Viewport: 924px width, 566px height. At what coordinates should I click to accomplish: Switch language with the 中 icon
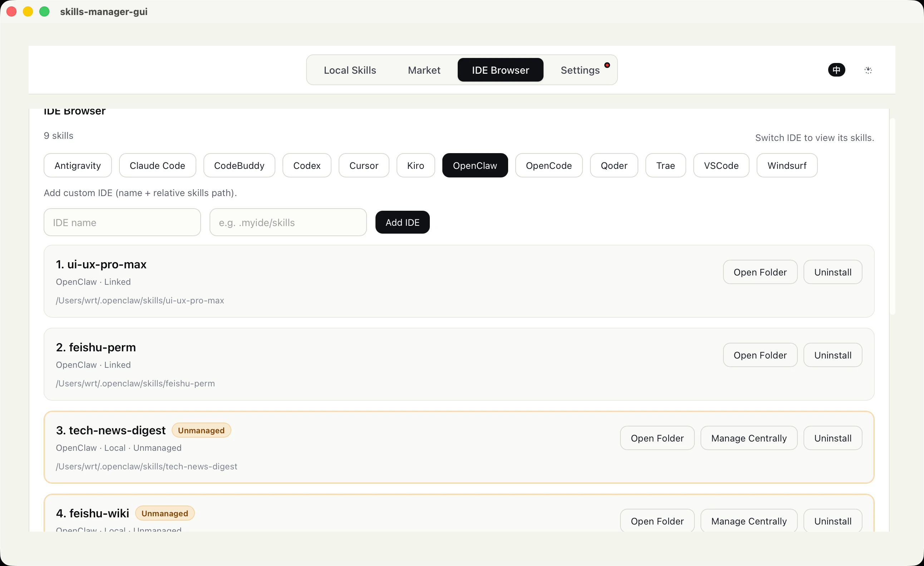click(x=836, y=70)
